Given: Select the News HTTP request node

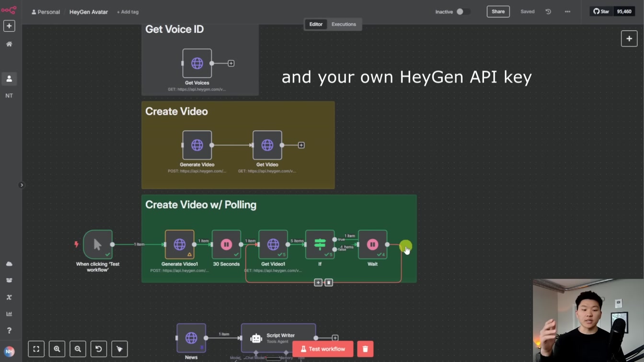Looking at the screenshot, I should pyautogui.click(x=191, y=338).
